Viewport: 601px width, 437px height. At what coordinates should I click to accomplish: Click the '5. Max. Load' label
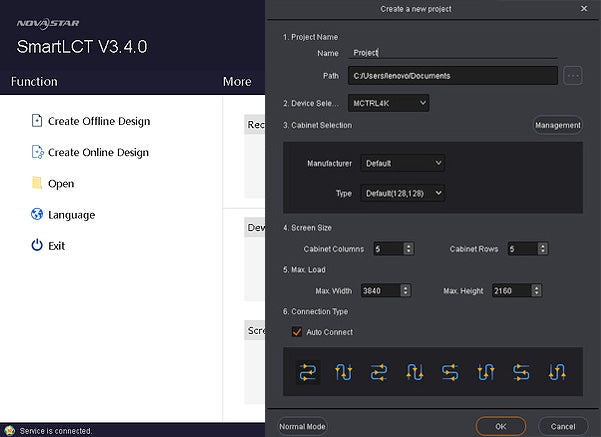point(304,269)
